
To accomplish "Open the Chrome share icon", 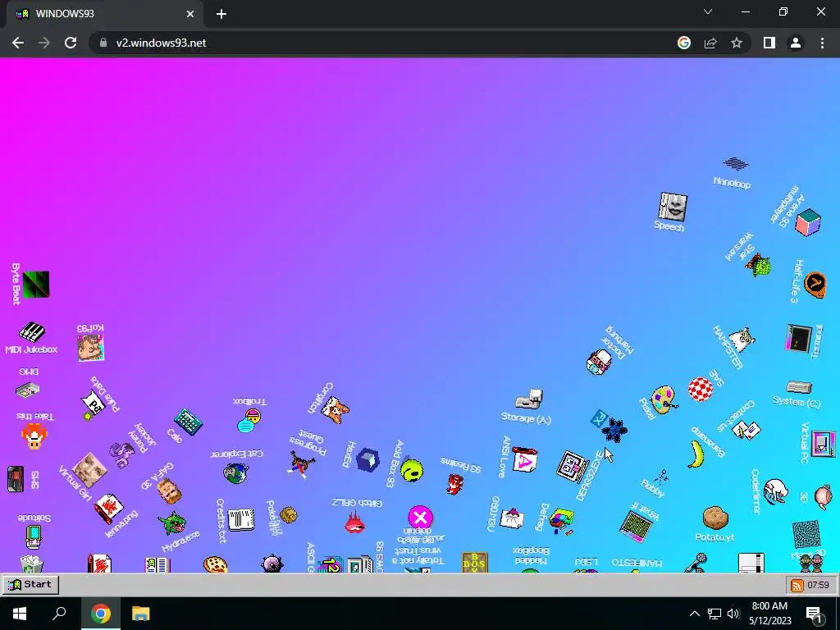I will 710,43.
